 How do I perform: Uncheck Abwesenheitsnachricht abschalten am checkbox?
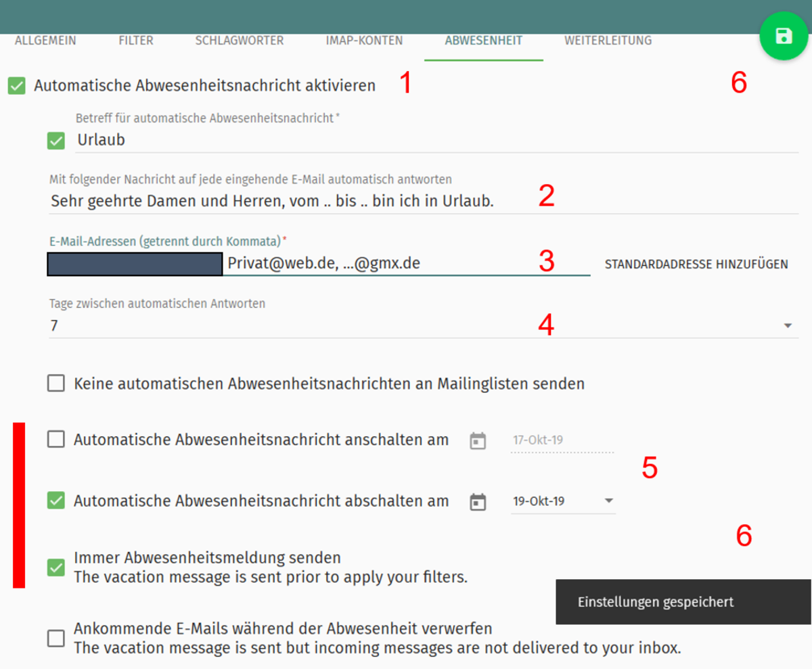coord(56,501)
